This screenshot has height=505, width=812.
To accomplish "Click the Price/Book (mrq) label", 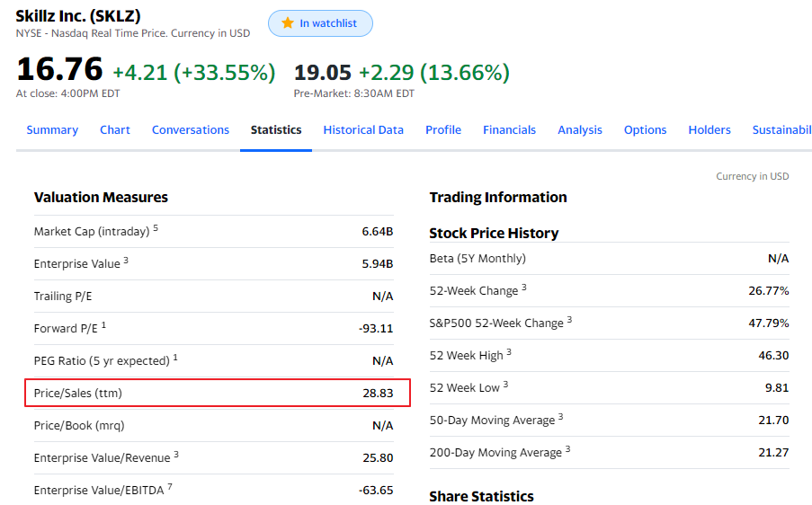I will click(x=79, y=425).
